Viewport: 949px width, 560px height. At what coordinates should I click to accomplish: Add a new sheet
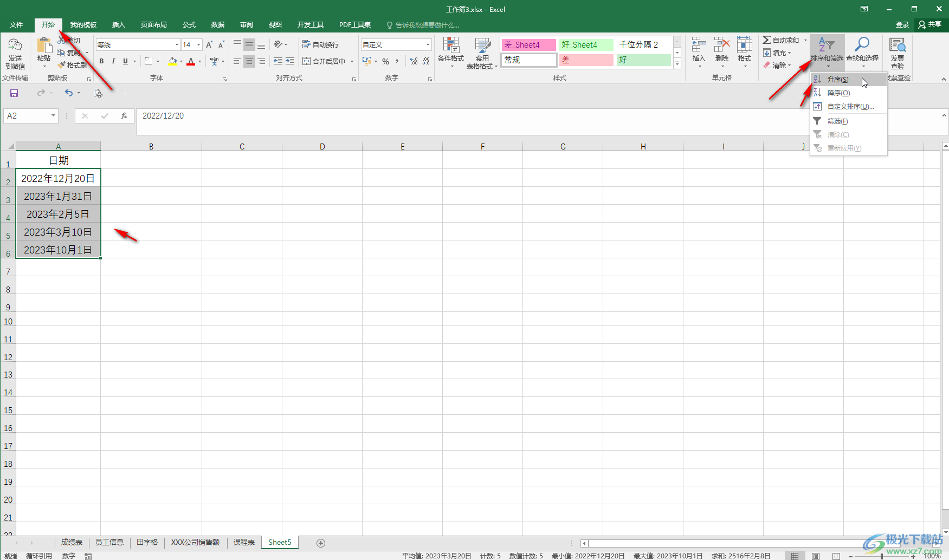pyautogui.click(x=321, y=543)
